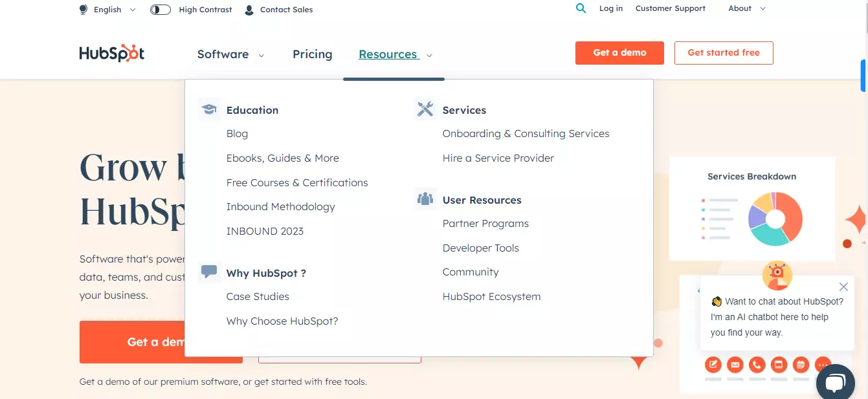Open the search magnifier icon
Screen dimensions: 868x399
click(x=581, y=8)
